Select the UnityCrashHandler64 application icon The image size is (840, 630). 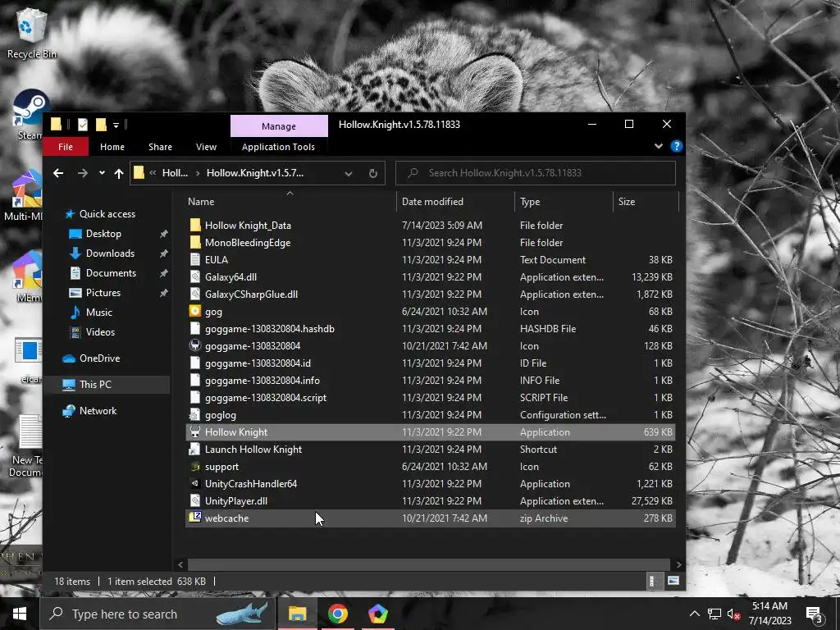pyautogui.click(x=195, y=484)
